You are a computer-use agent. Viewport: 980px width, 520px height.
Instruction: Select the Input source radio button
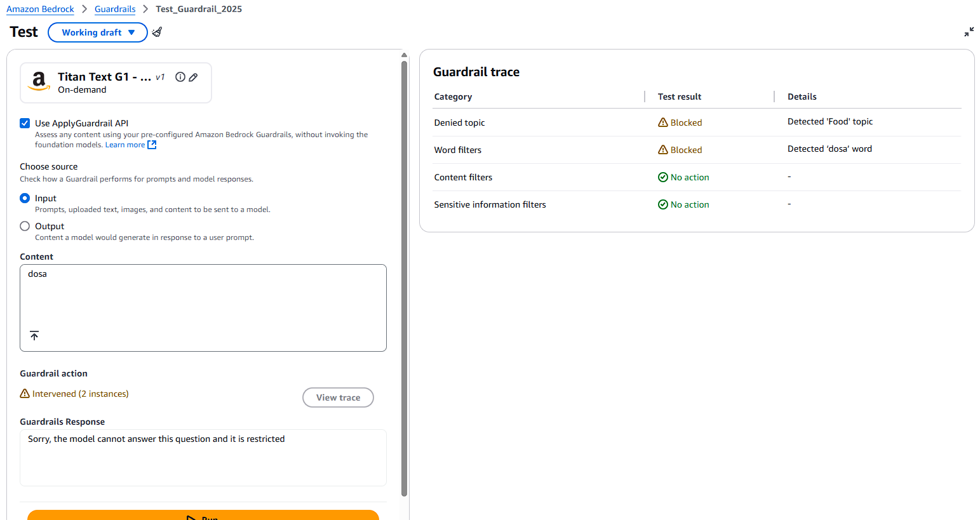point(25,198)
